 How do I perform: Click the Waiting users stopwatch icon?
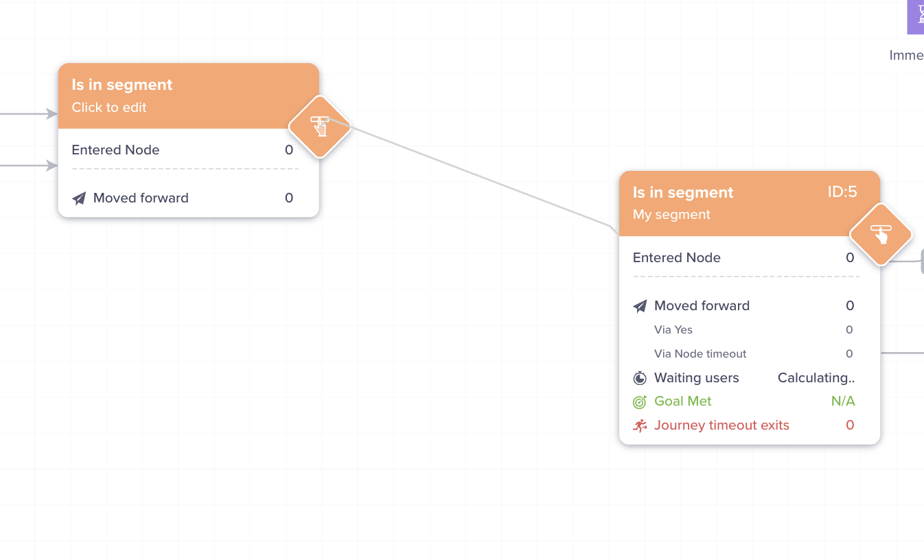[640, 378]
